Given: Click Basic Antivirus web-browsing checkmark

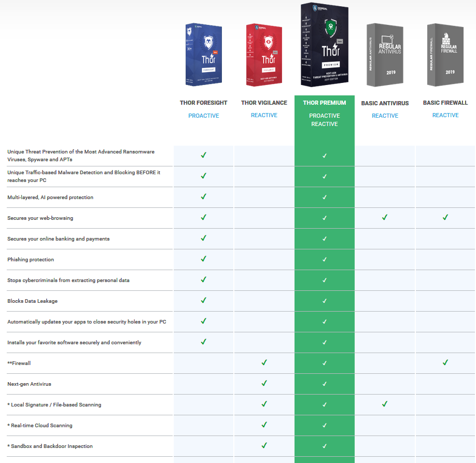Looking at the screenshot, I should (385, 218).
